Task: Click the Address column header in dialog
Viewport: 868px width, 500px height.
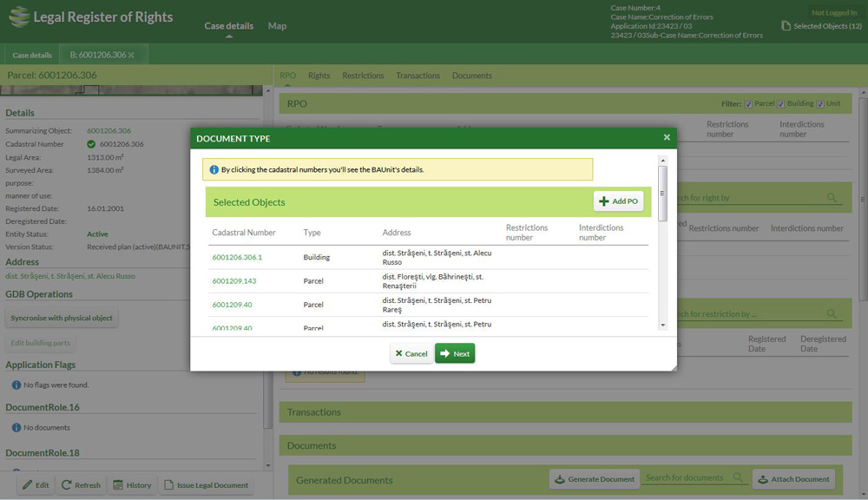Action: pos(397,233)
